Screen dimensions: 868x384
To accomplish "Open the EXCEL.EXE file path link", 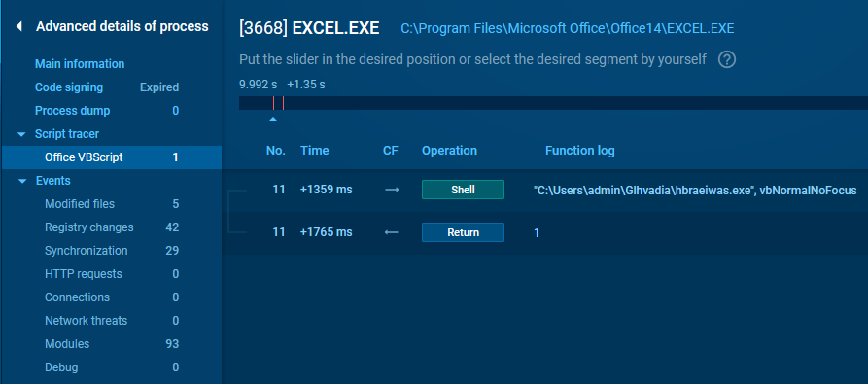I will pos(568,29).
